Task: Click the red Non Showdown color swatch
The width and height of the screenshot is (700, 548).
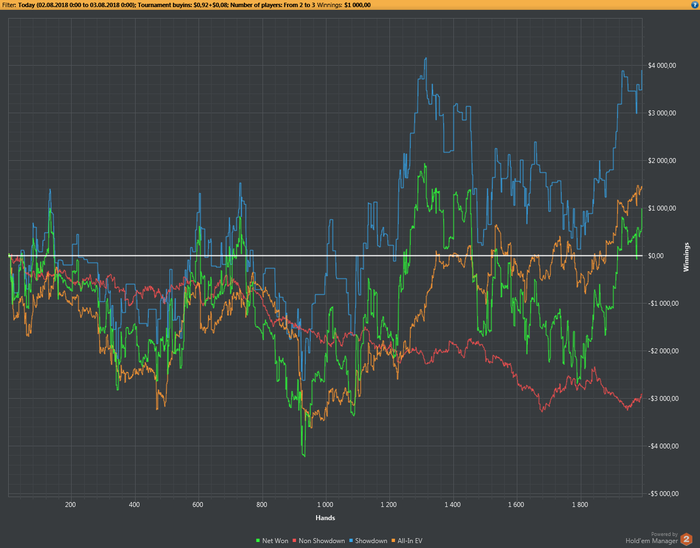Action: pos(294,541)
